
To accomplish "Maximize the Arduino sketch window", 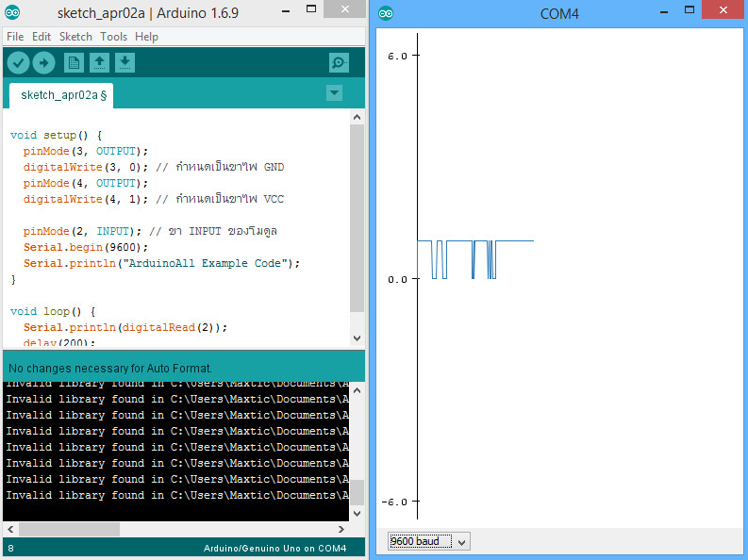I will (311, 8).
